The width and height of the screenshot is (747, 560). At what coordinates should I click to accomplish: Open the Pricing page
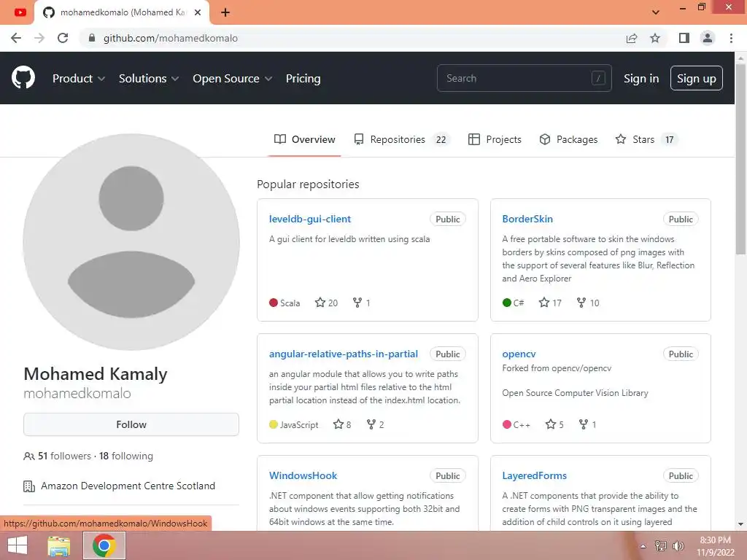pos(303,79)
